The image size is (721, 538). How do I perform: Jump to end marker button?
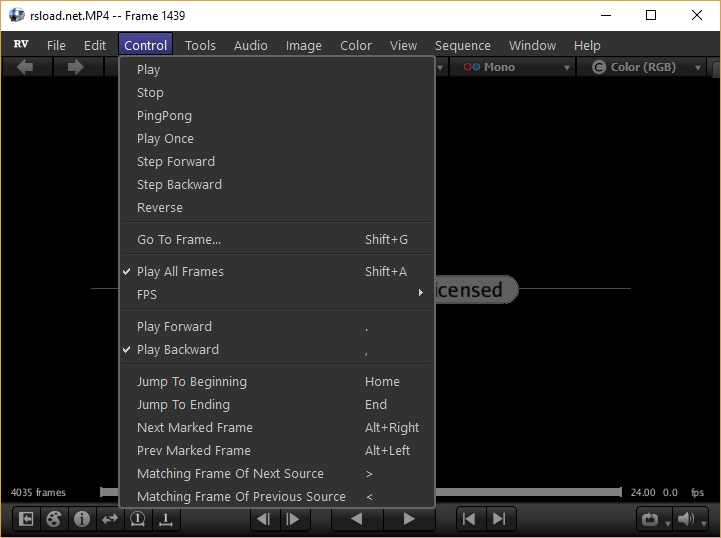click(499, 520)
